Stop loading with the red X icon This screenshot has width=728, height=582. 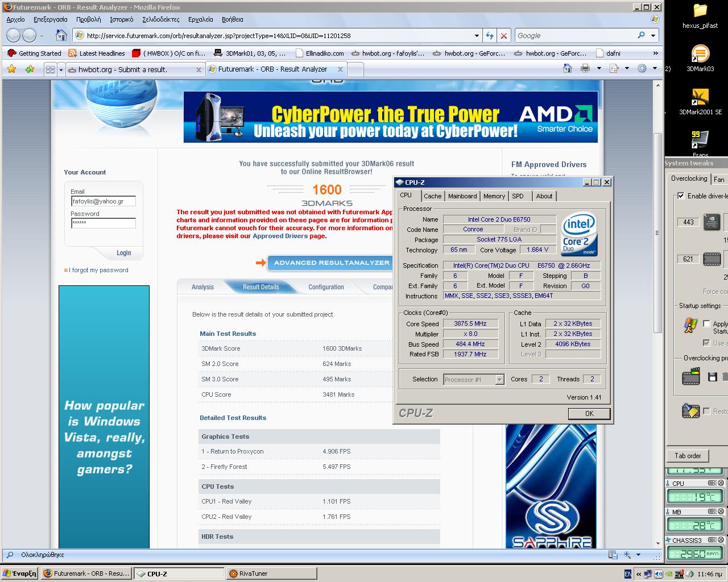[503, 35]
